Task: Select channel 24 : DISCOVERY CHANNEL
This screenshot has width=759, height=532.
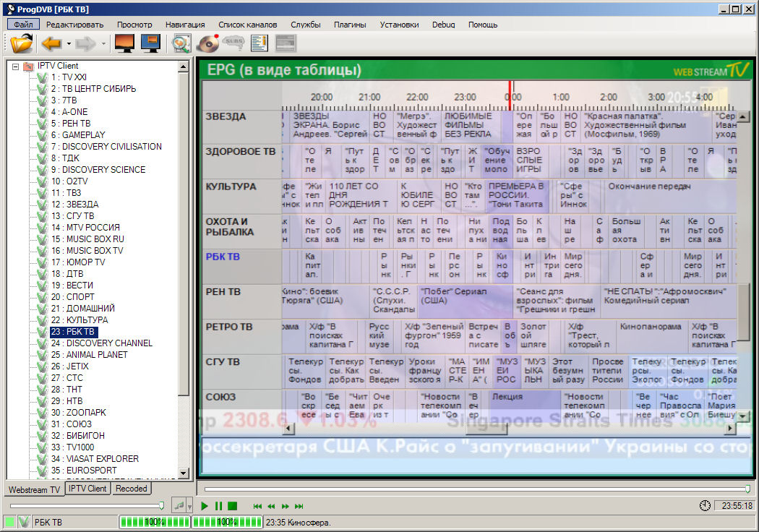Action: point(102,343)
